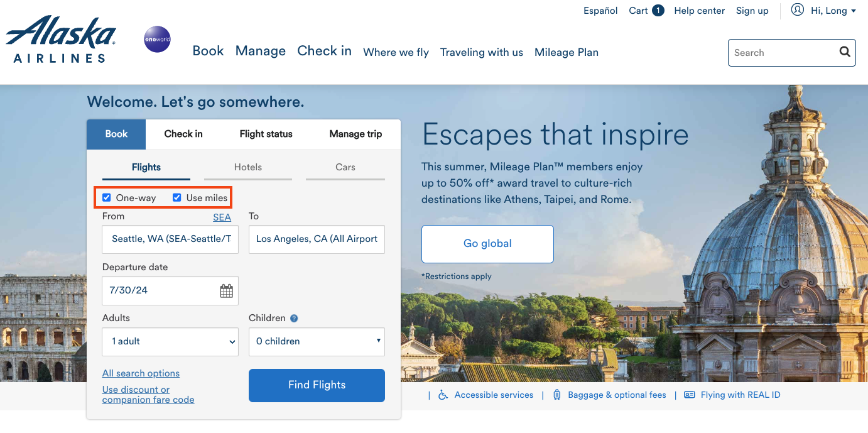868x433 pixels.
Task: Open the departure date calendar icon
Action: click(x=227, y=290)
